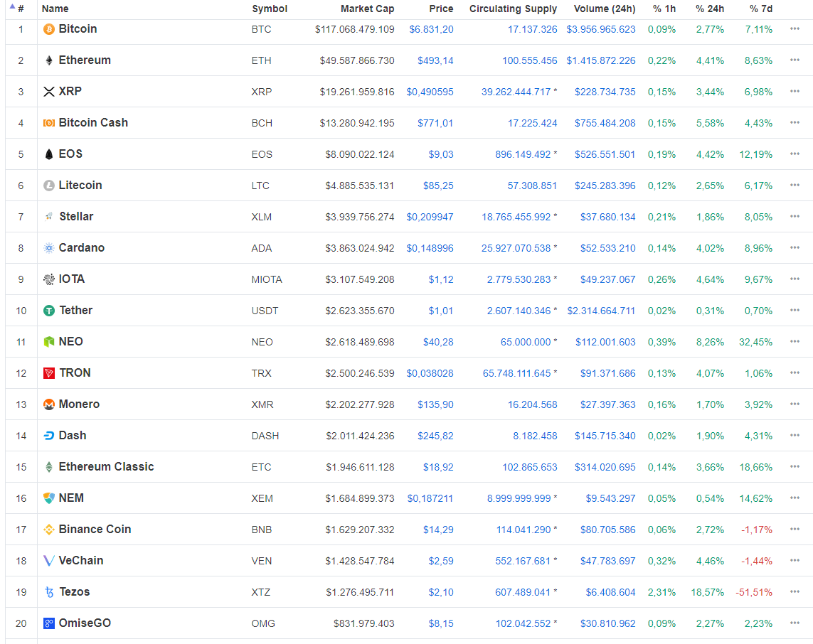813x644 pixels.
Task: Click NEM's price $0,187211 link
Action: click(430, 498)
